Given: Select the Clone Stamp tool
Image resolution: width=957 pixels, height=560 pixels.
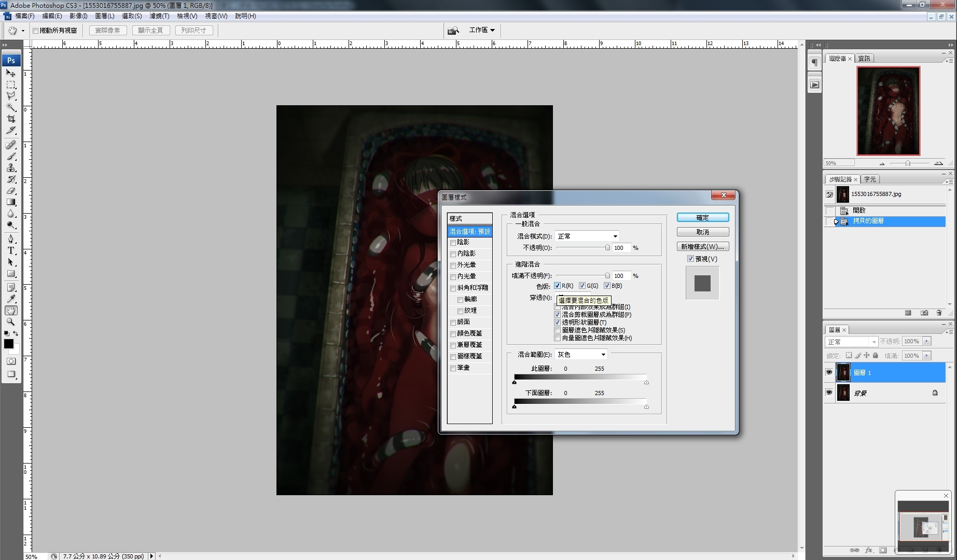Looking at the screenshot, I should tap(11, 167).
